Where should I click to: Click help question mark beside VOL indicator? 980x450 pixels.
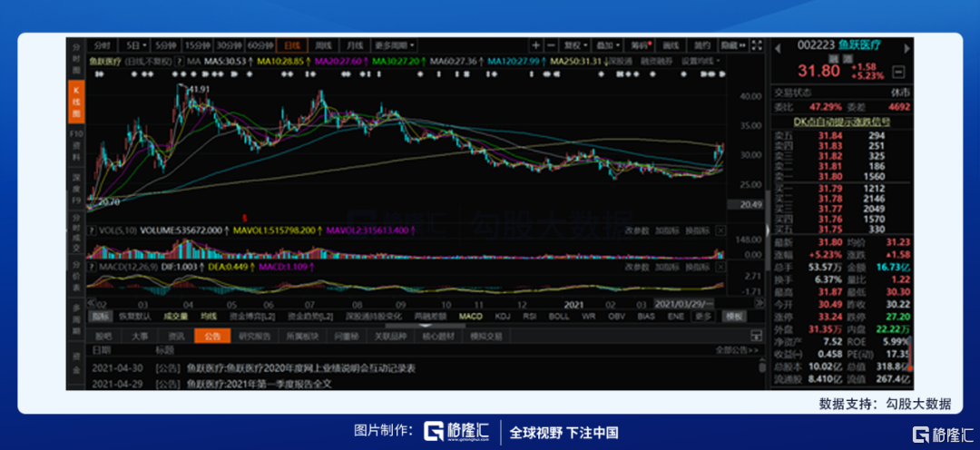[92, 230]
